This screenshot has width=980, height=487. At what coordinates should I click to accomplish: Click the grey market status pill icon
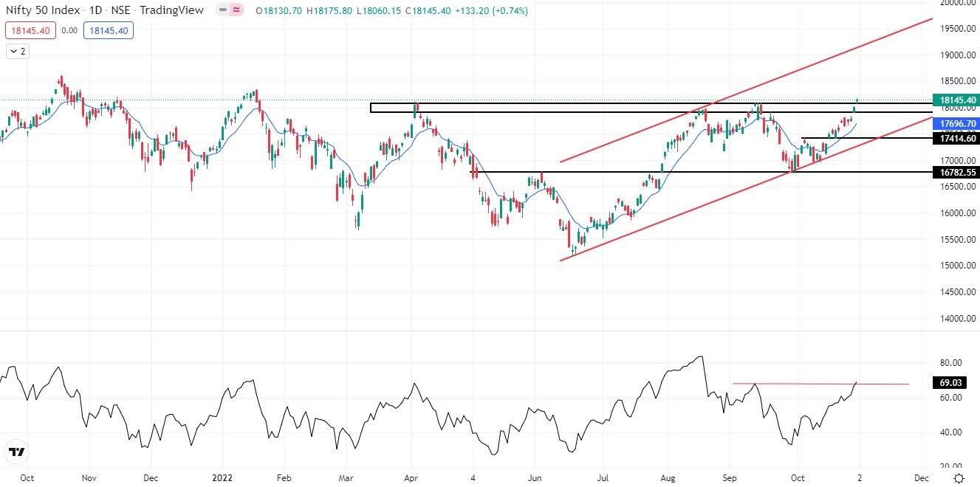click(x=222, y=11)
